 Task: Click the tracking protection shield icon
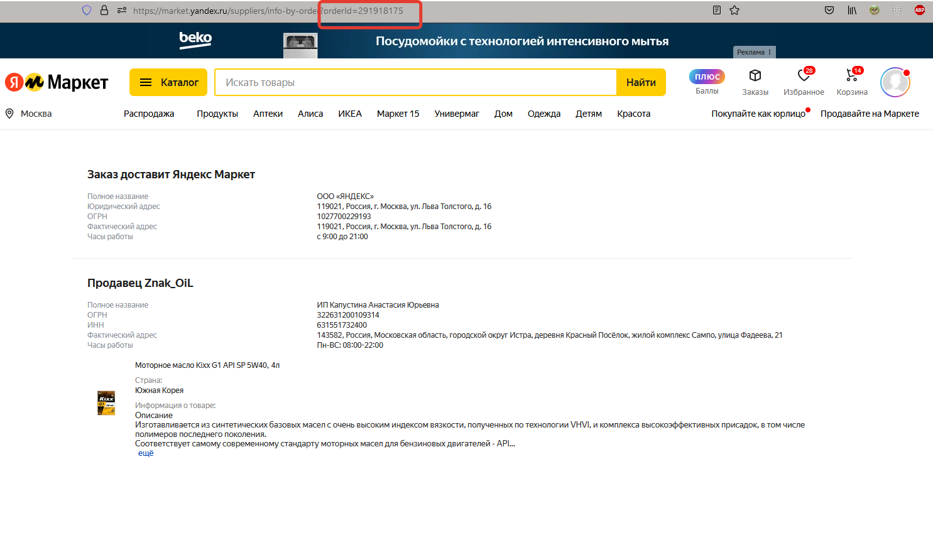pyautogui.click(x=87, y=10)
